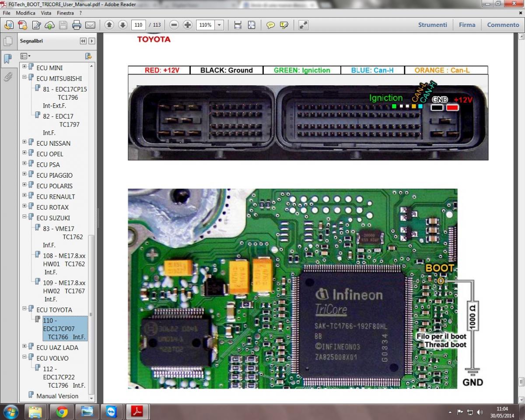The height and width of the screenshot is (420, 525).
Task: Open the Commento pane
Action: point(503,25)
